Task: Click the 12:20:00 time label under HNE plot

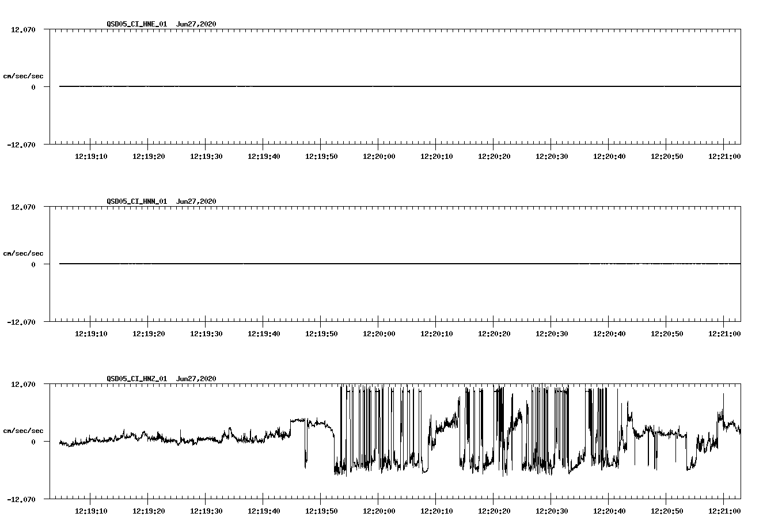Action: 379,157
